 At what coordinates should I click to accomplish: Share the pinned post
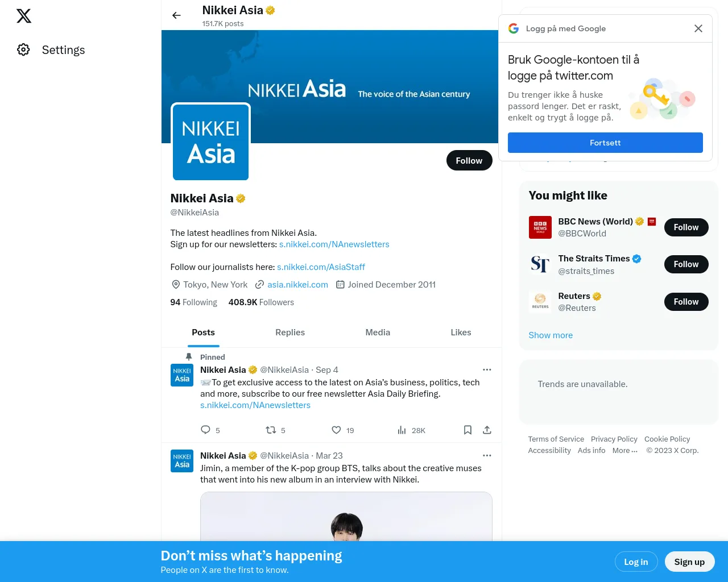(487, 430)
